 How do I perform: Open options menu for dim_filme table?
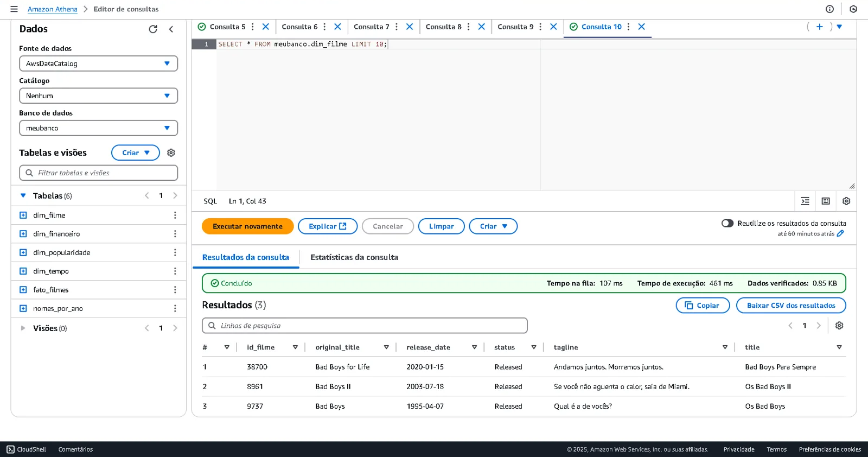point(175,215)
